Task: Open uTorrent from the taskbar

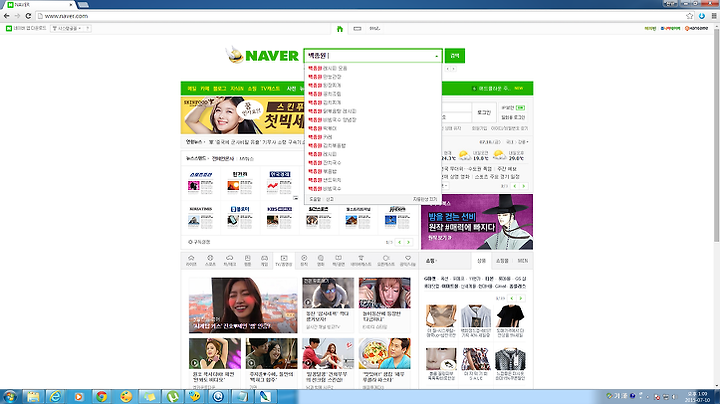Action: click(x=173, y=396)
